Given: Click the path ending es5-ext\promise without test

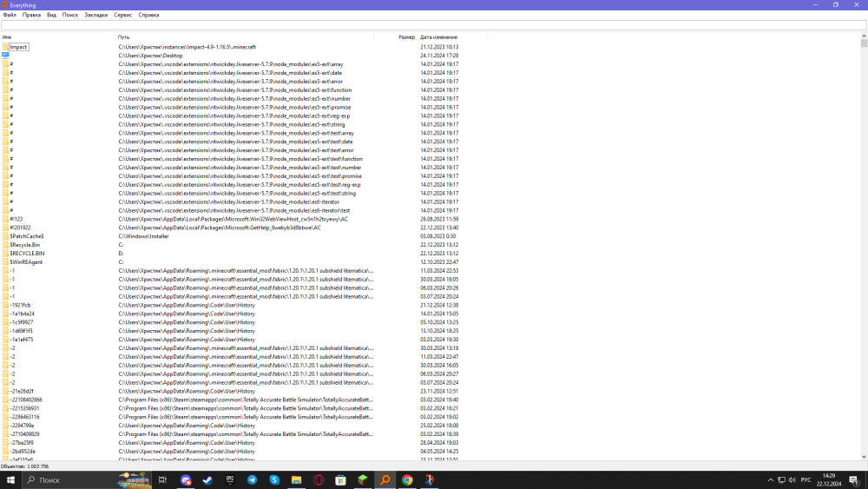Looking at the screenshot, I should [234, 108].
